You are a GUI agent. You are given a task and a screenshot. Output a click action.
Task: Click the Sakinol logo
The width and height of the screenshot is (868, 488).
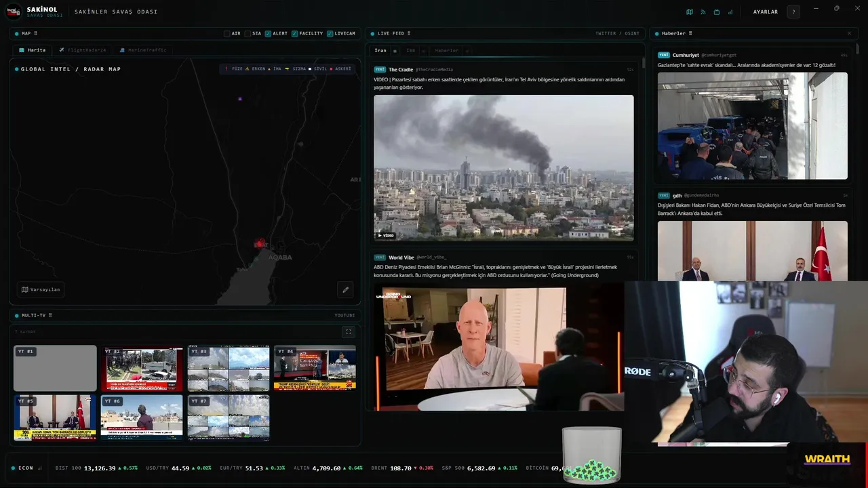click(x=14, y=12)
